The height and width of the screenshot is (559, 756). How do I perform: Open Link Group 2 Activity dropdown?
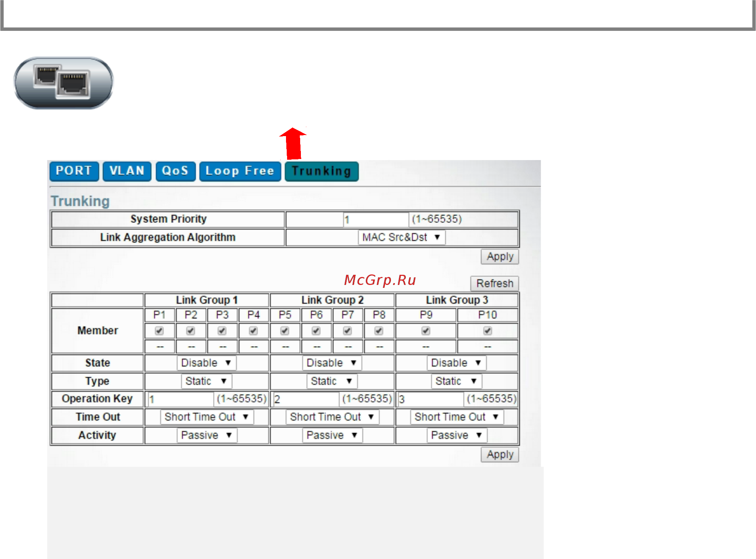pyautogui.click(x=332, y=435)
